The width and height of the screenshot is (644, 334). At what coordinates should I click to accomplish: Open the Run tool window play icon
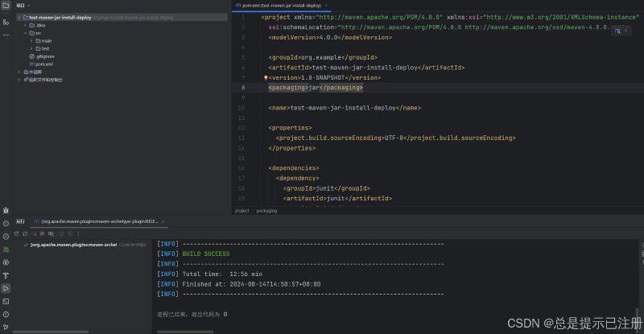[x=6, y=288]
